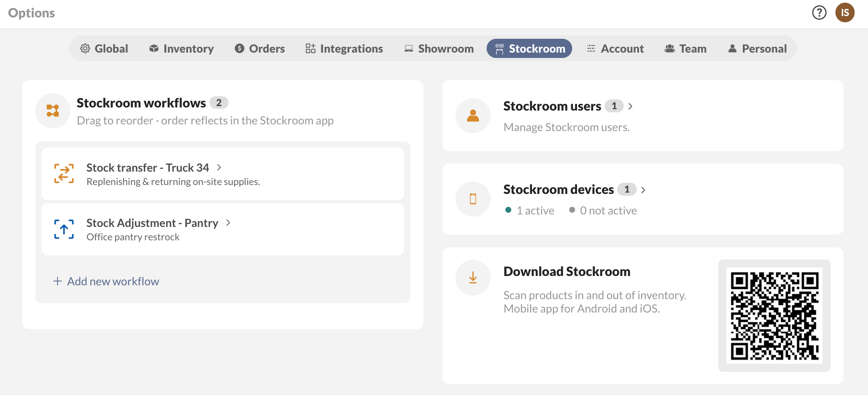Click the Stockroom workflows orange icon
The width and height of the screenshot is (868, 395).
tap(53, 111)
